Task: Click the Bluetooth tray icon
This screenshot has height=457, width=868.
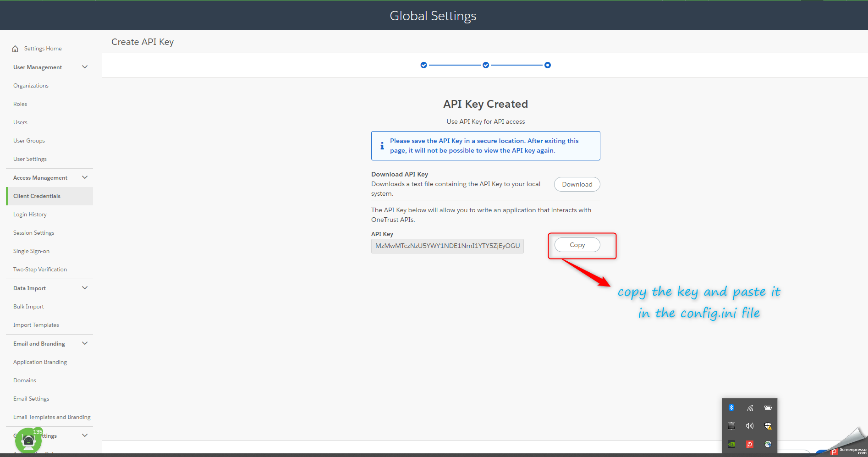Action: coord(731,407)
